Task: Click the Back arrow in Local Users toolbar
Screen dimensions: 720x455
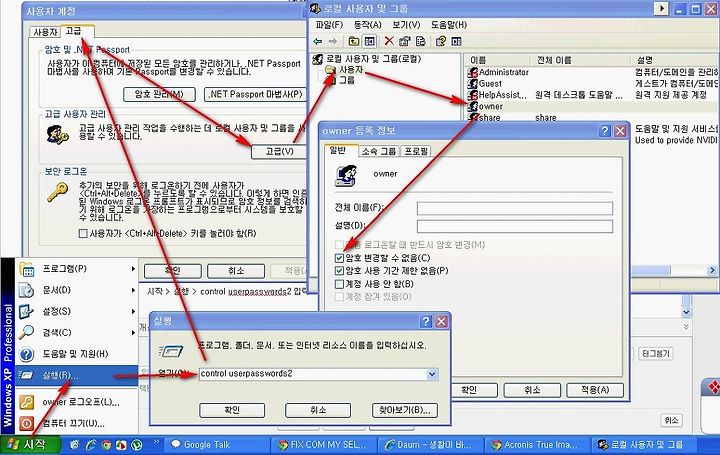Action: [318, 41]
